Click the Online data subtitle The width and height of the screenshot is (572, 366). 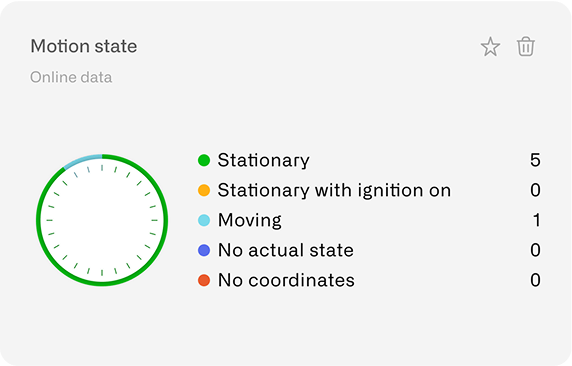coord(71,77)
